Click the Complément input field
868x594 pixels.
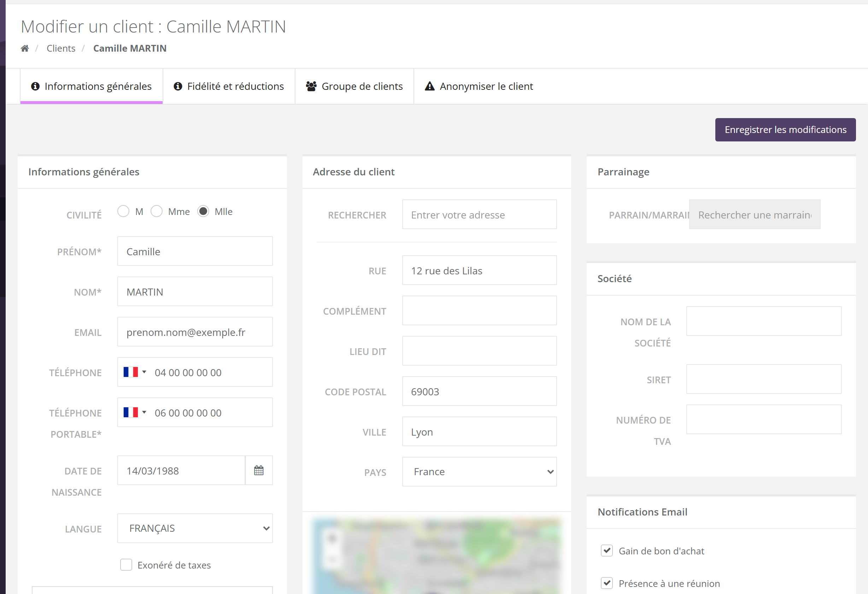click(x=480, y=311)
